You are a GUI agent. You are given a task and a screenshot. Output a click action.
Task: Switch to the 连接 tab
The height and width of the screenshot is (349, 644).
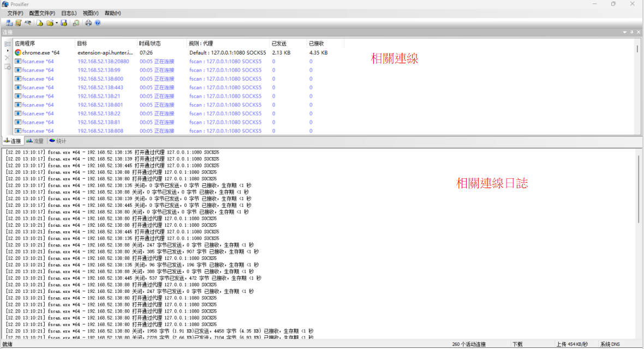[x=13, y=141]
